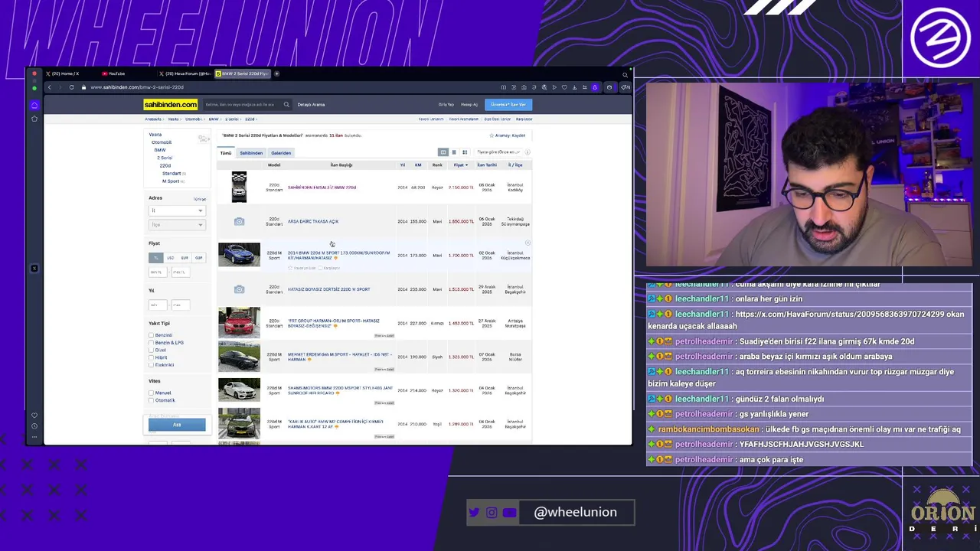This screenshot has height=551, width=980.
Task: Go back with the browser back arrow
Action: pyautogui.click(x=50, y=87)
